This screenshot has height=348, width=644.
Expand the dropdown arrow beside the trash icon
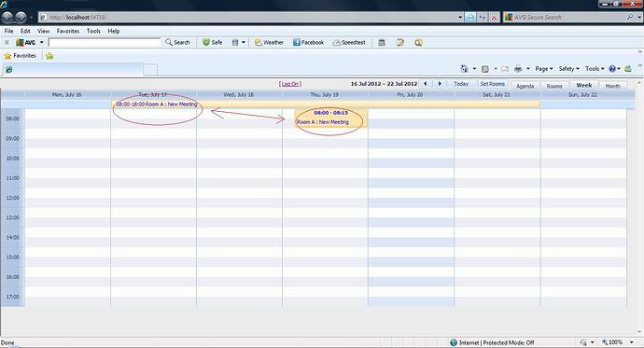pos(244,42)
